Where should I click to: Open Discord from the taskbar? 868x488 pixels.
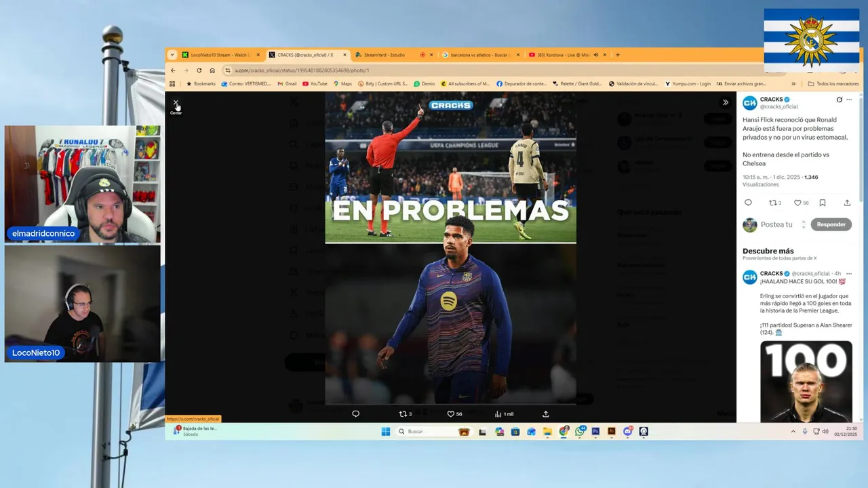(628, 432)
